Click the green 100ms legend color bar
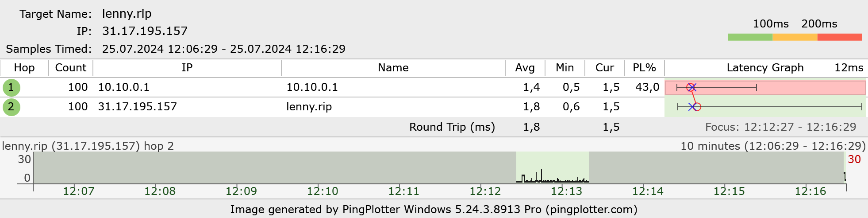868x218 pixels. [x=750, y=37]
